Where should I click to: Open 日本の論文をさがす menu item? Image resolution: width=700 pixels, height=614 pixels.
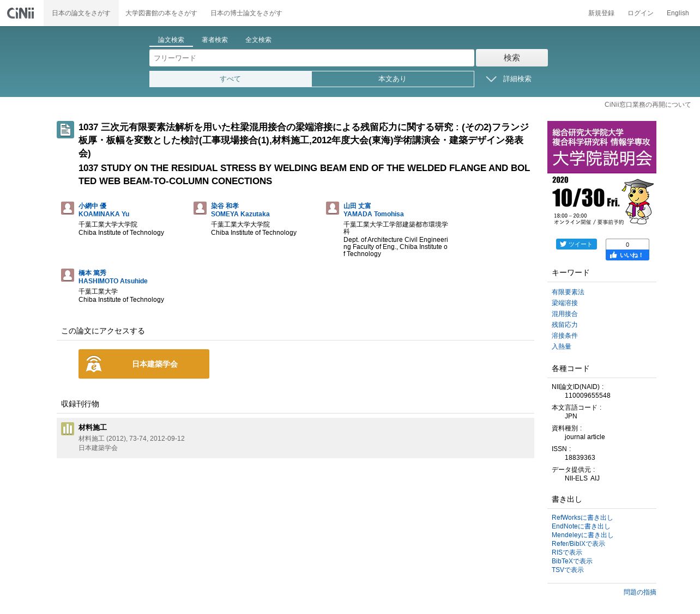81,13
